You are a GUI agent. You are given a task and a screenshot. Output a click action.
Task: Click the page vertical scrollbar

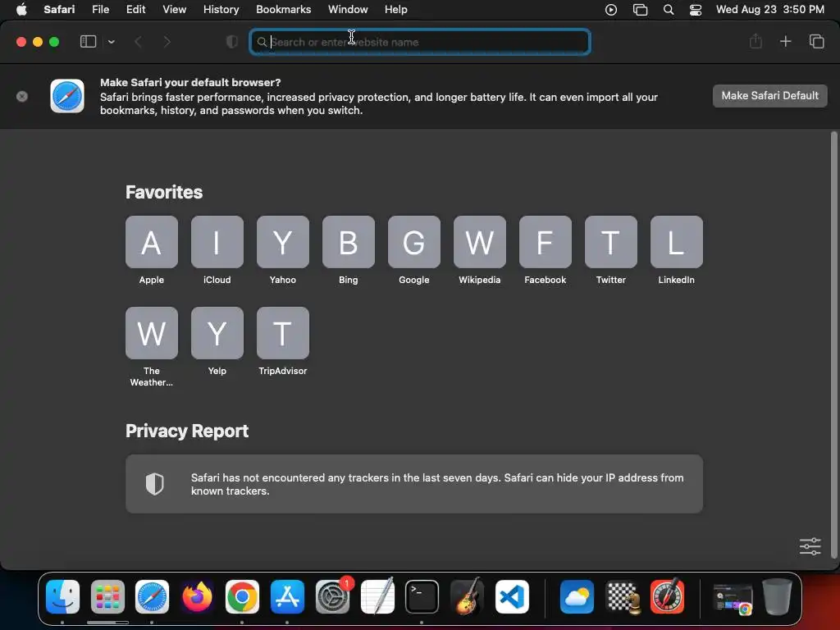[833, 345]
